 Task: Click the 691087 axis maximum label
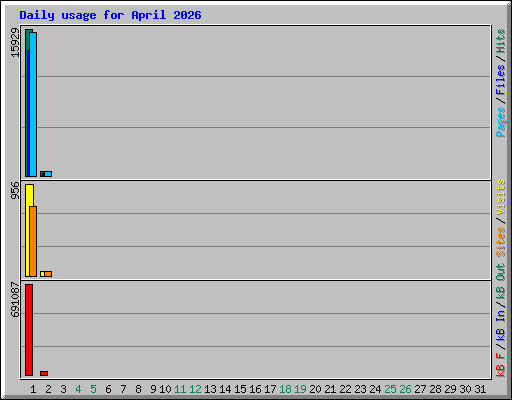coord(15,300)
